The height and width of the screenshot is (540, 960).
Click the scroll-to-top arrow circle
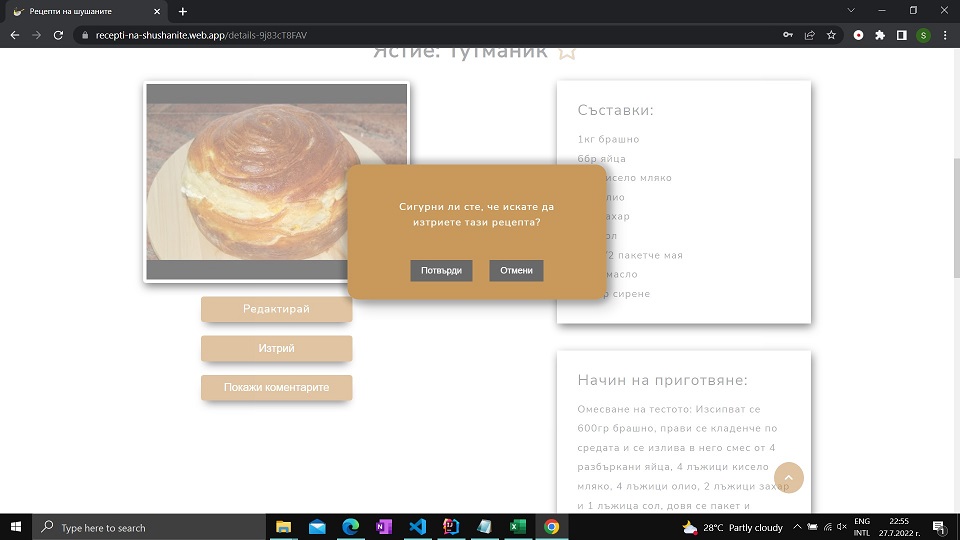click(789, 478)
